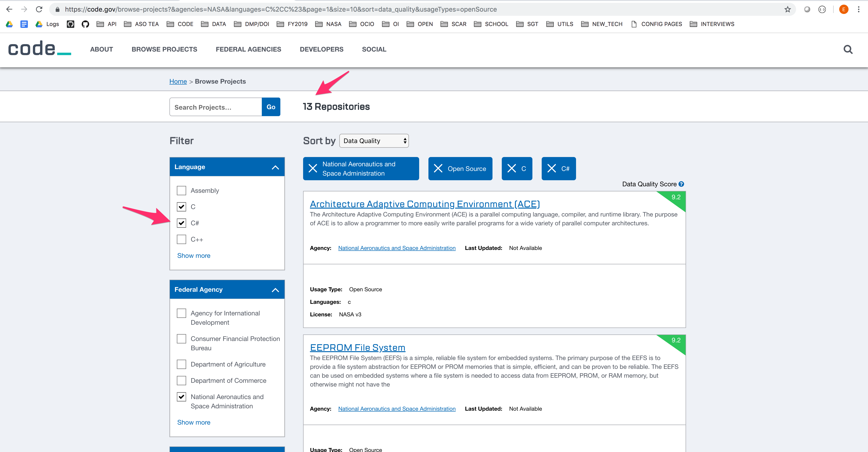Click the Search Projects input field
The width and height of the screenshot is (868, 452).
click(216, 107)
